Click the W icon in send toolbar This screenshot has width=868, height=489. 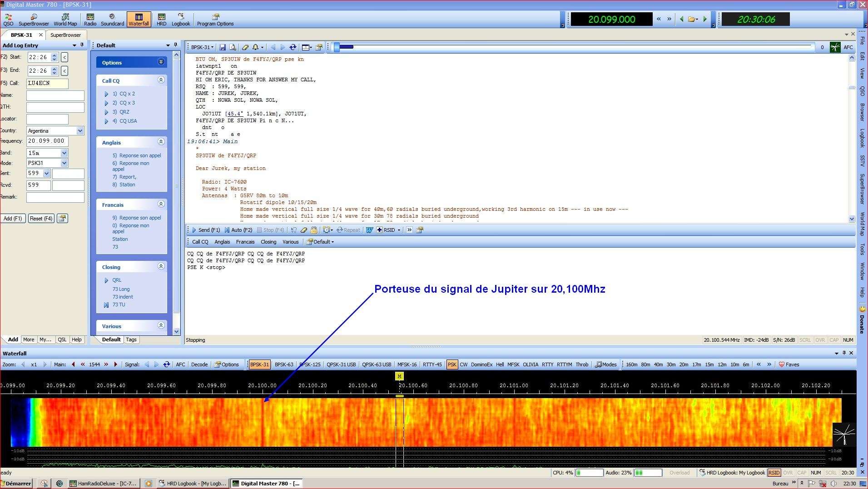pyautogui.click(x=369, y=230)
